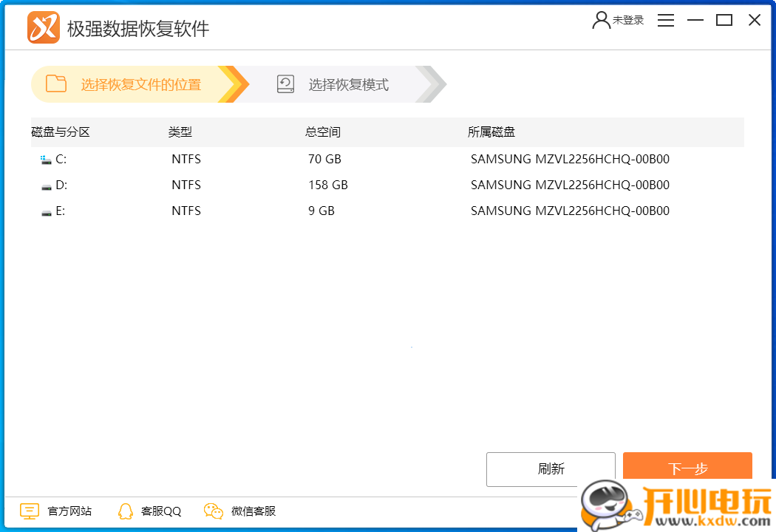Image resolution: width=776 pixels, height=532 pixels.
Task: Click the 微信客服 WeChat icon
Action: coord(213,511)
